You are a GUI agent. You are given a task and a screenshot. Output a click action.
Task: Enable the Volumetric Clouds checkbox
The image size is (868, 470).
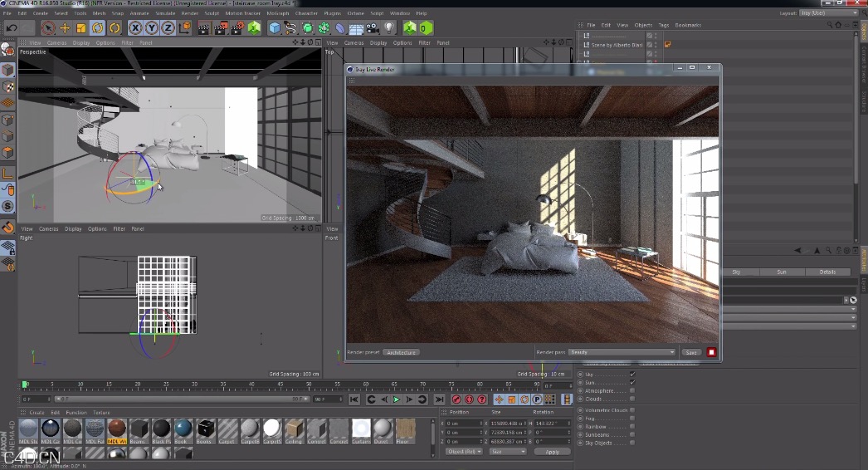click(x=632, y=410)
